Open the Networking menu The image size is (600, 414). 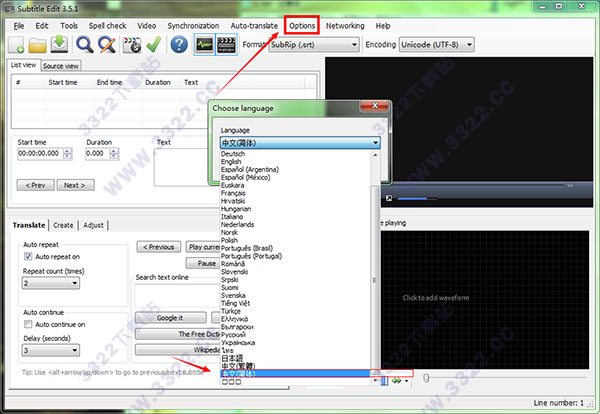345,26
